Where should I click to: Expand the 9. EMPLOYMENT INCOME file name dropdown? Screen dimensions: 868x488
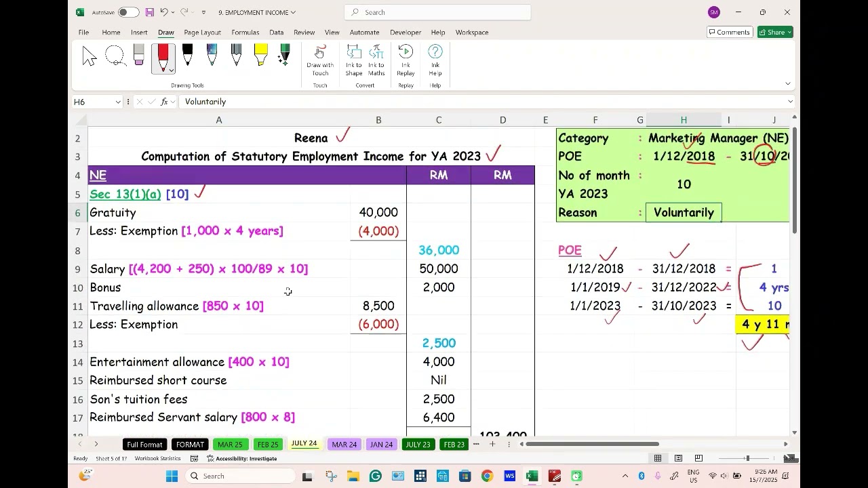coord(293,12)
